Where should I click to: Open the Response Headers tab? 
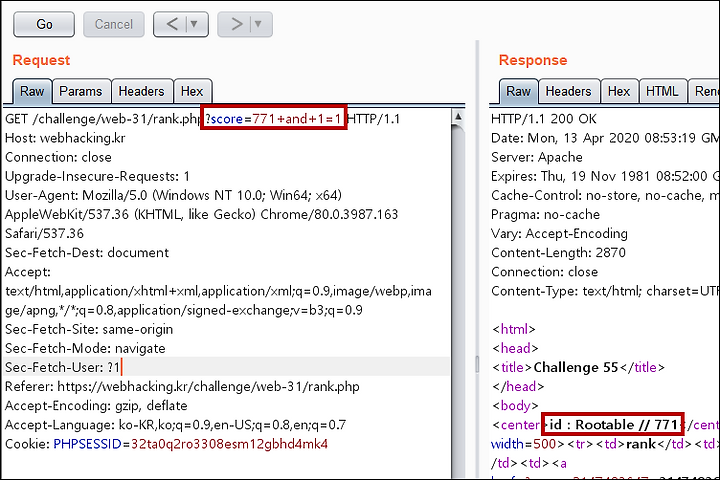click(568, 91)
